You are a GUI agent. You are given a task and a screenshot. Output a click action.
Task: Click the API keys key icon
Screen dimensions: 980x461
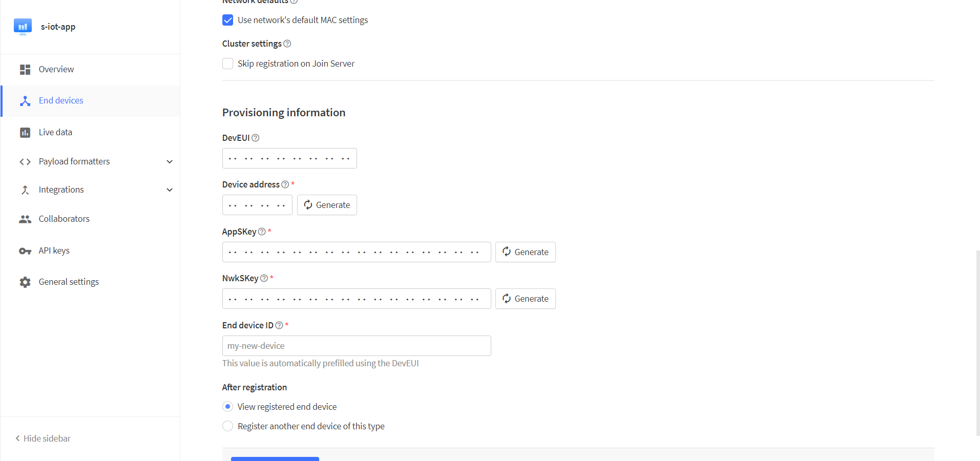coord(25,251)
